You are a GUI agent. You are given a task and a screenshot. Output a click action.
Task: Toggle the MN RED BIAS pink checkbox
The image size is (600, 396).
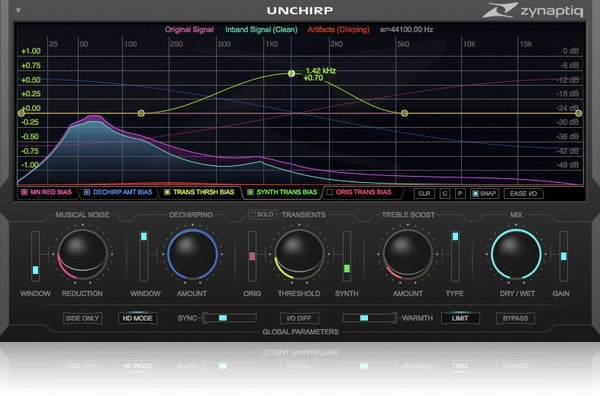point(24,192)
